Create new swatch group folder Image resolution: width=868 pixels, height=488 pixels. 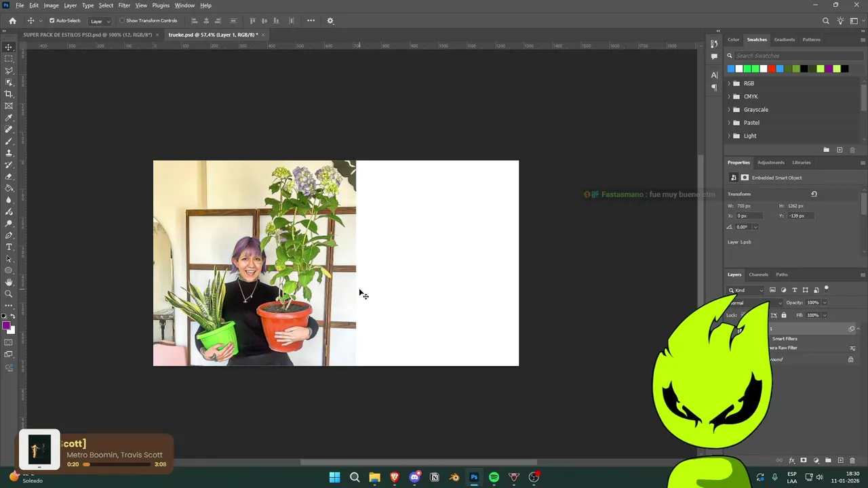826,150
